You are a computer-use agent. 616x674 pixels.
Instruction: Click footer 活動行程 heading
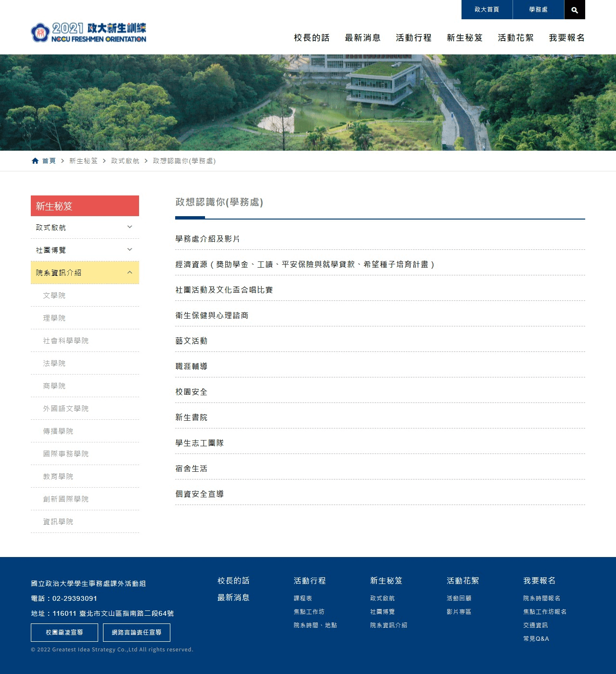[310, 581]
